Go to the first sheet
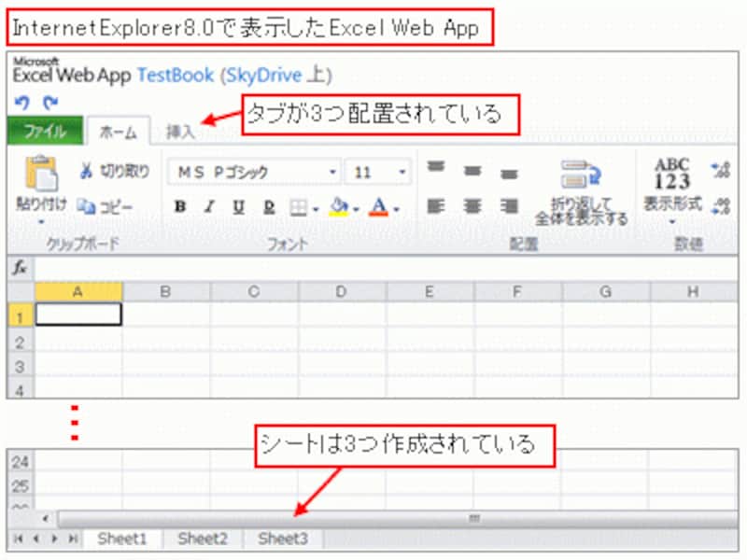747x560 pixels. tap(19, 539)
